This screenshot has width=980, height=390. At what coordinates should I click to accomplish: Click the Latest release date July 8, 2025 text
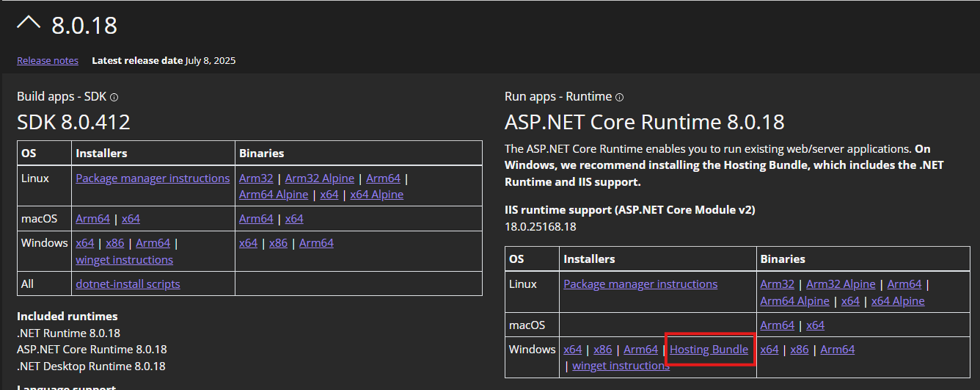(x=164, y=60)
